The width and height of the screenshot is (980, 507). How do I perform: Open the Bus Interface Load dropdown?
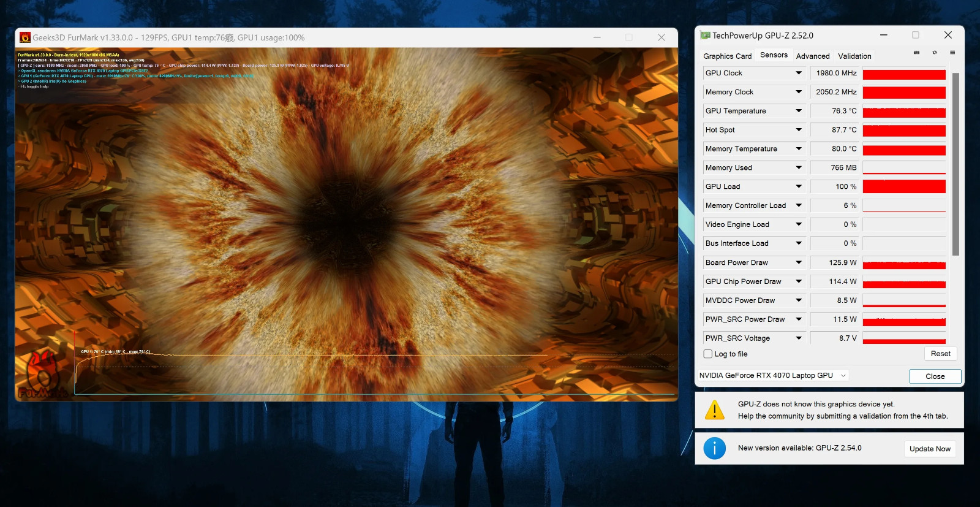click(x=799, y=243)
